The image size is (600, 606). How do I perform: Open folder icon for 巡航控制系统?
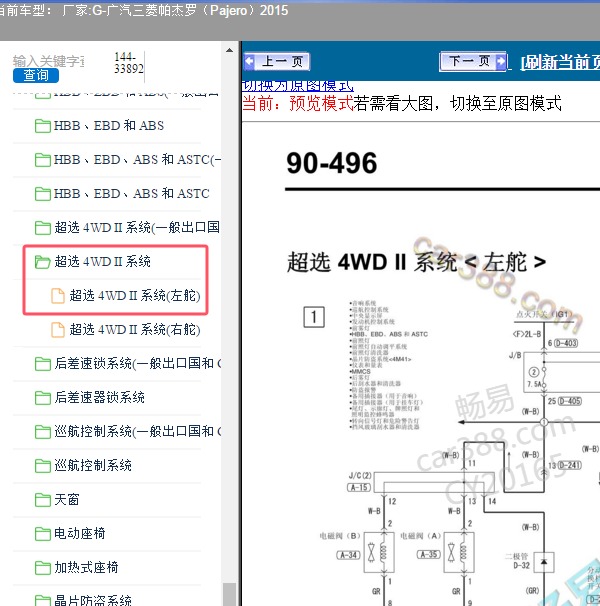[43, 466]
